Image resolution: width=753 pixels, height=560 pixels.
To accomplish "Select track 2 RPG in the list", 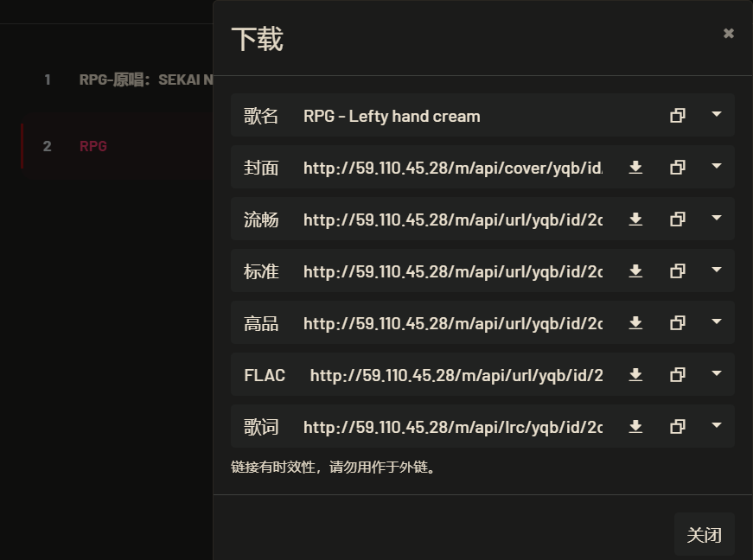I will (x=93, y=146).
